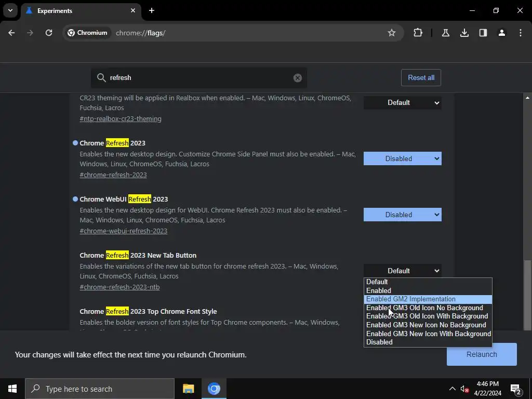Pick Enabled GM3 Old Icon With Background
This screenshot has height=399, width=532.
(428, 316)
